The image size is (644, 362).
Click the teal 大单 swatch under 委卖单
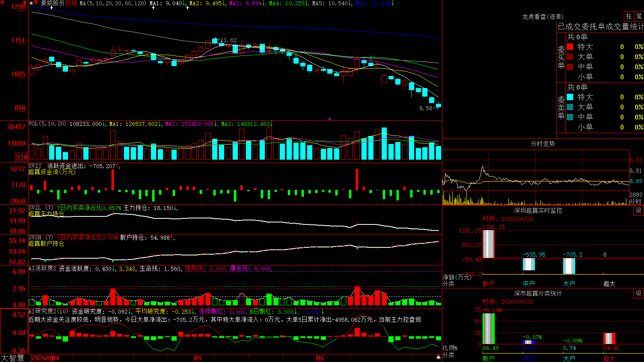tap(570, 107)
